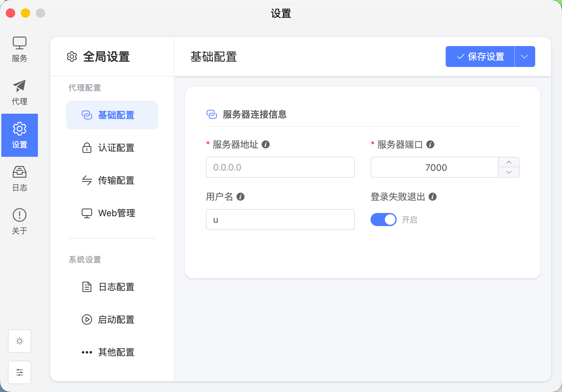The height and width of the screenshot is (392, 562).
Task: Open the 日志 panel
Action: tap(19, 178)
